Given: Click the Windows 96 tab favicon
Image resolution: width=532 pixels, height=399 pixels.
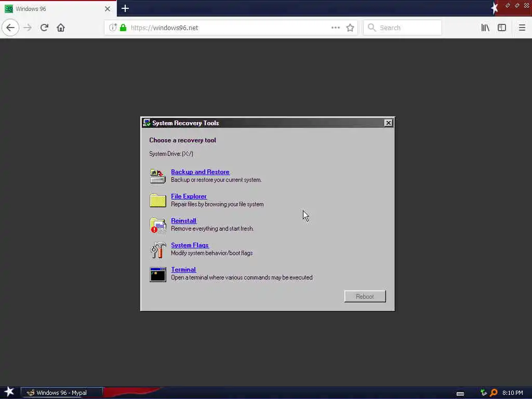Looking at the screenshot, I should click(x=9, y=9).
